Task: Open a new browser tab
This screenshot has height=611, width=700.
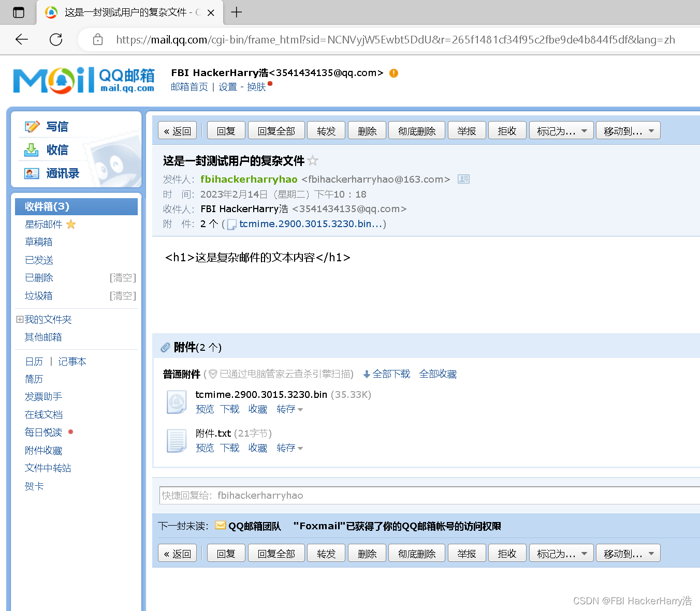Action: (x=237, y=12)
